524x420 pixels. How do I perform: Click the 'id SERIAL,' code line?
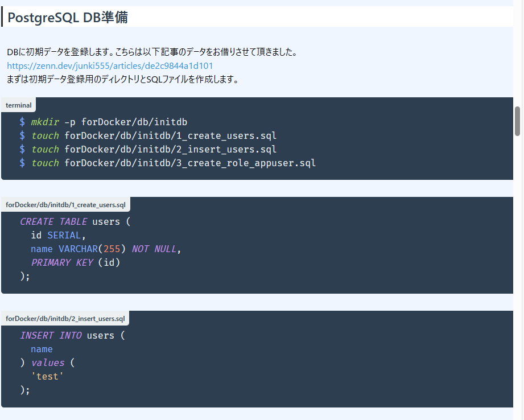click(59, 236)
